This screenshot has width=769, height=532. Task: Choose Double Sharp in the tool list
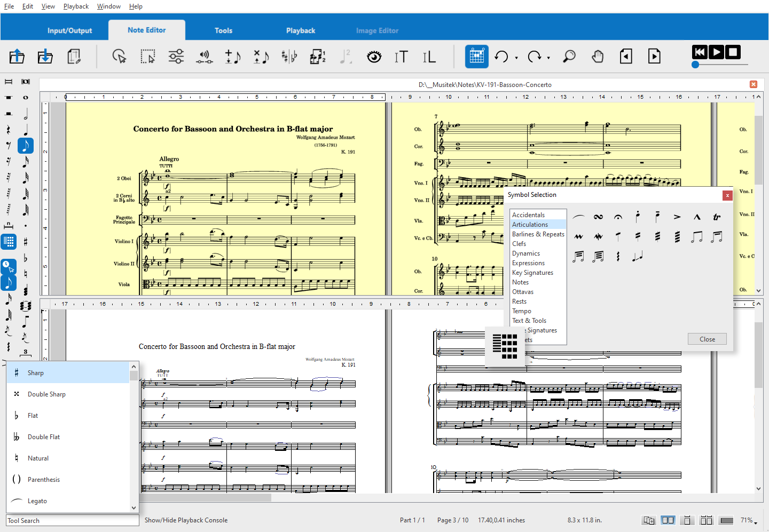[x=68, y=394]
